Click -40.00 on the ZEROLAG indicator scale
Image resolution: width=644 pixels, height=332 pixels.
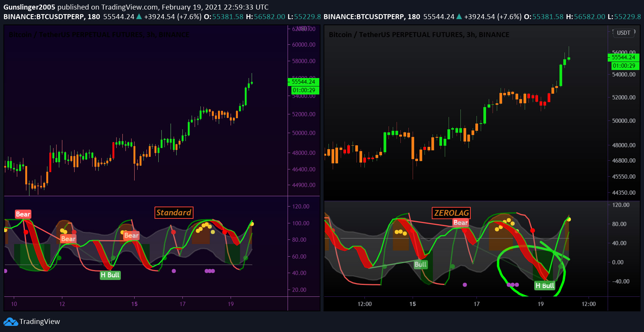click(621, 282)
